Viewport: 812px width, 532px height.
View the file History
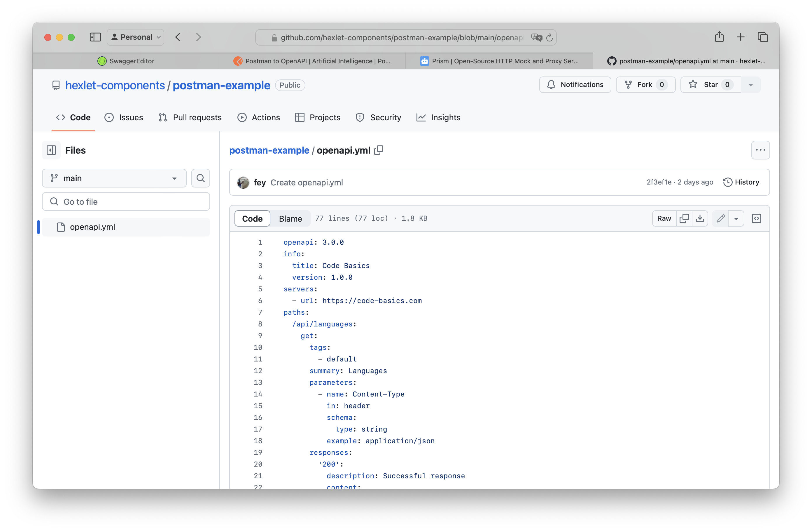pos(741,182)
